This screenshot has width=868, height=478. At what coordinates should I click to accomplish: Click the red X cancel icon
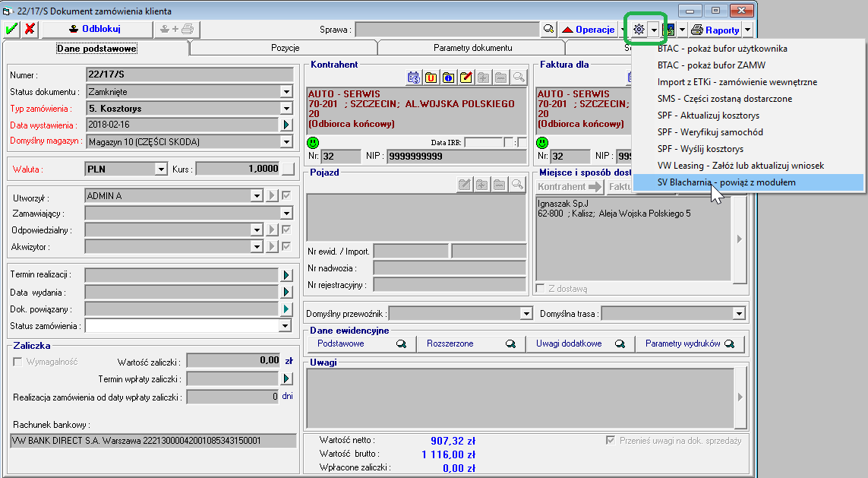[x=30, y=29]
